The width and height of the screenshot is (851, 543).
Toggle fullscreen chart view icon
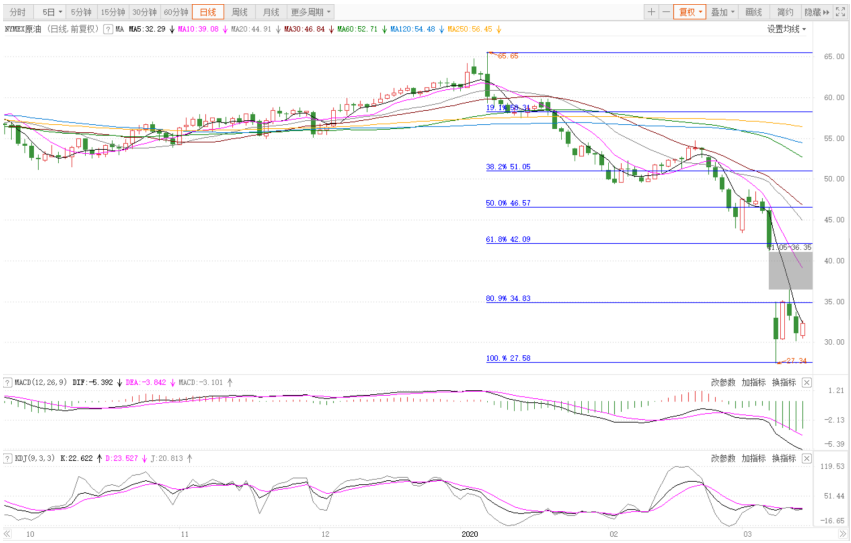[840, 12]
